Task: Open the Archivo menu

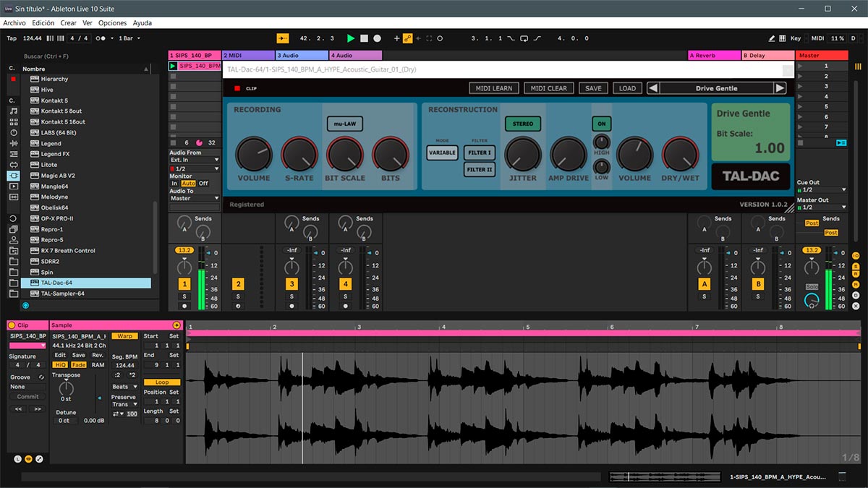Action: (14, 23)
